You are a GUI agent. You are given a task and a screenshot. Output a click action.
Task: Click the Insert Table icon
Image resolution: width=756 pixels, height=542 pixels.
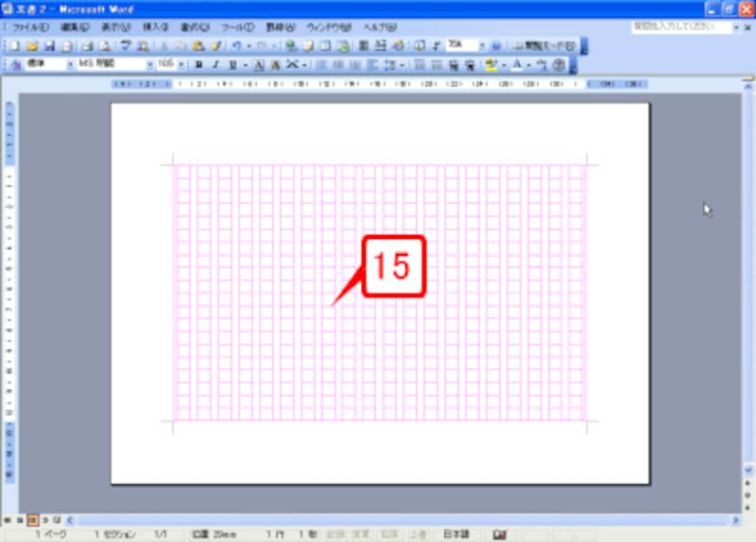(325, 46)
